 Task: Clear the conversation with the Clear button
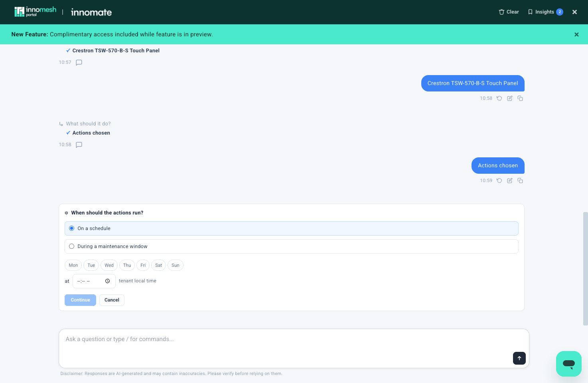click(509, 12)
